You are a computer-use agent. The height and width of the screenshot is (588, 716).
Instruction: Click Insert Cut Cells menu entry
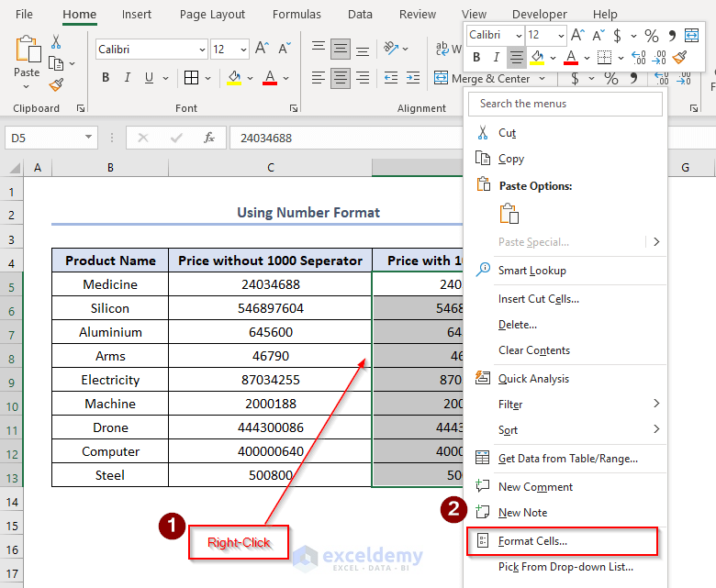pyautogui.click(x=538, y=299)
